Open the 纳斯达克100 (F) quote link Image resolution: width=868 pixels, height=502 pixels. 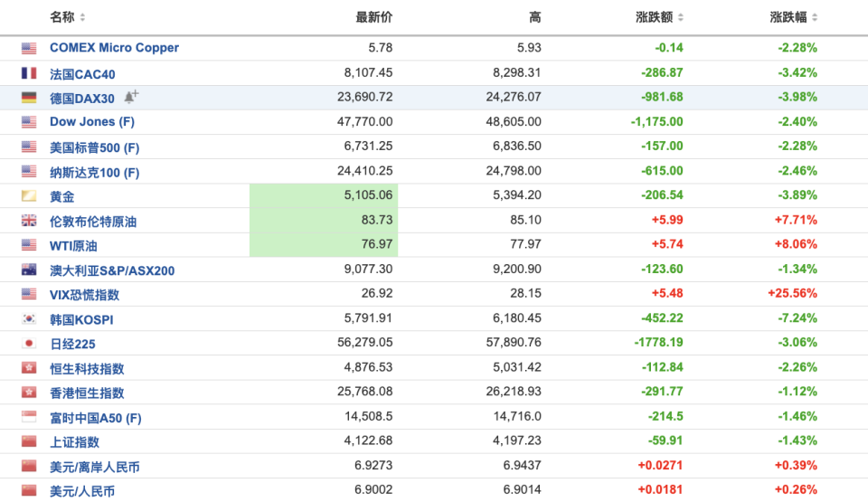pyautogui.click(x=95, y=172)
